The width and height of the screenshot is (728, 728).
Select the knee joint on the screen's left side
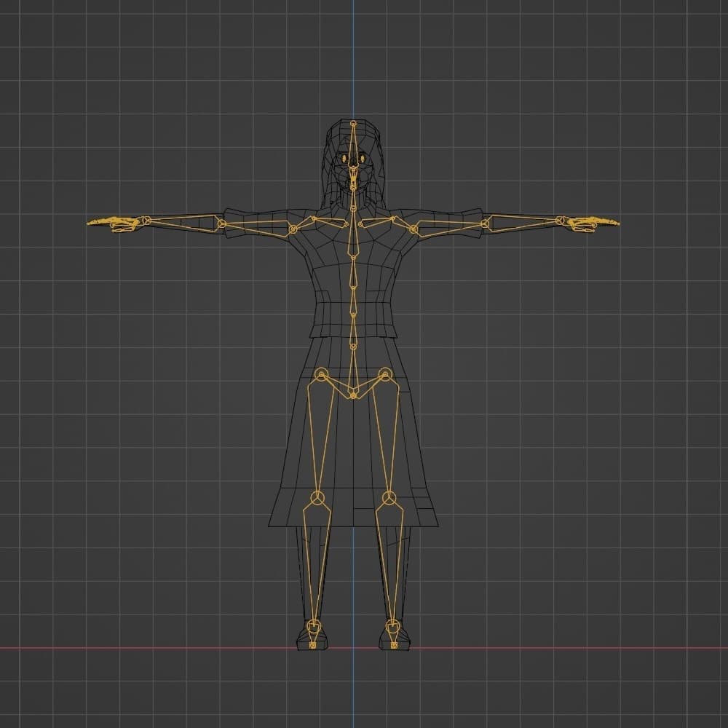pos(317,499)
